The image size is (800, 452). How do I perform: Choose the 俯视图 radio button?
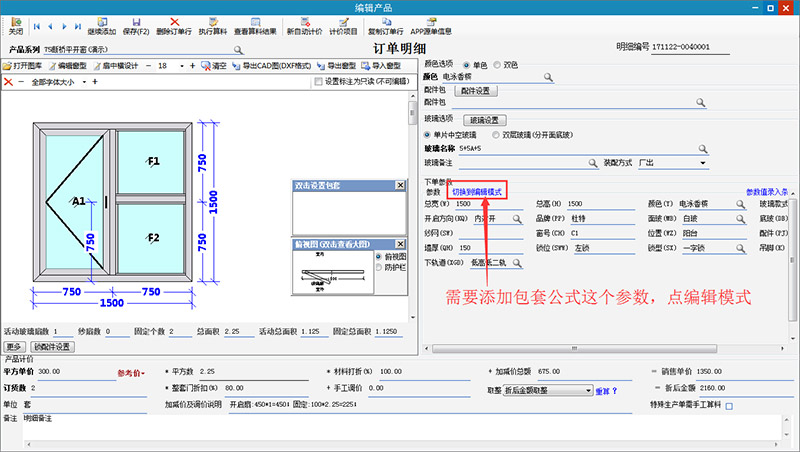pos(379,257)
